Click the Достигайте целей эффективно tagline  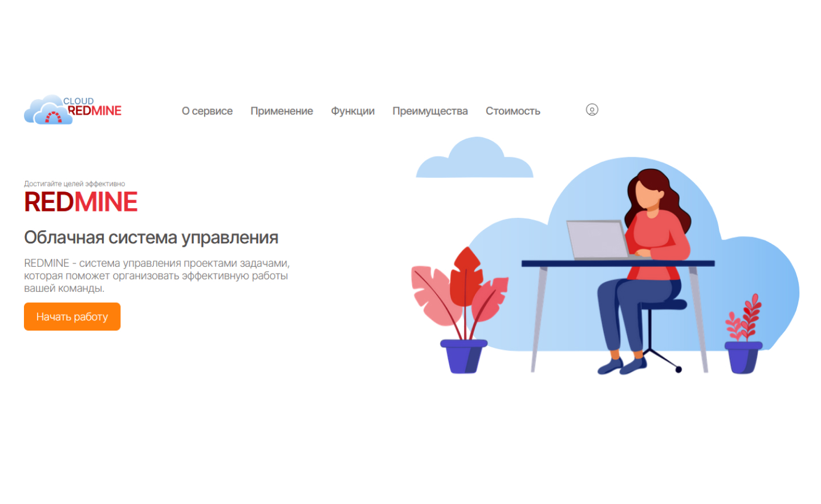click(x=74, y=184)
